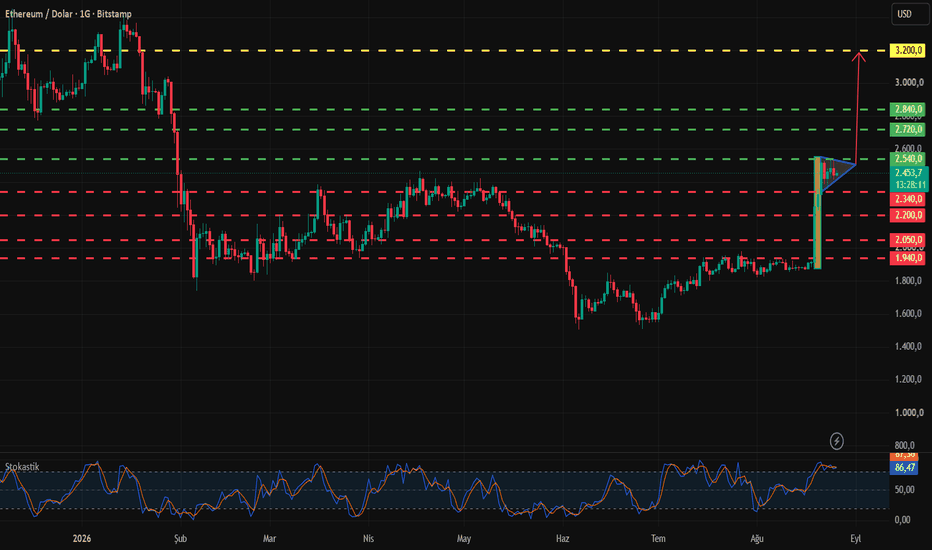Viewport: 932px width, 550px height.
Task: Click the Ağu month on time axis
Action: coord(757,539)
